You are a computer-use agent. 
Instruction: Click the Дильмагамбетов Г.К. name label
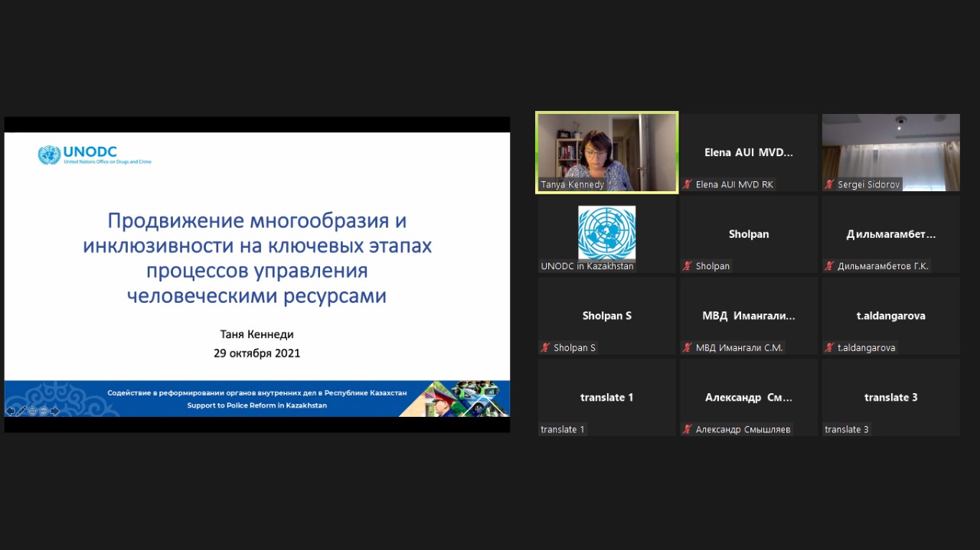[883, 266]
